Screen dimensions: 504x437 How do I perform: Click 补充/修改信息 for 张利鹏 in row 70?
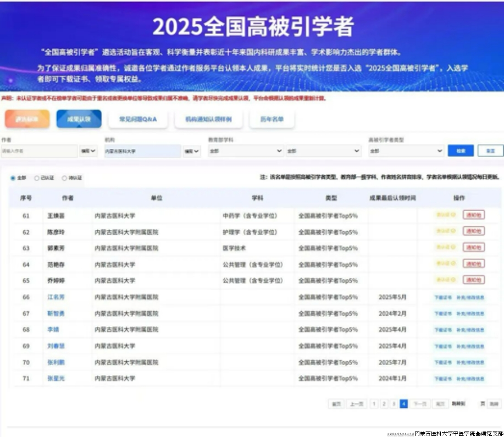(470, 363)
